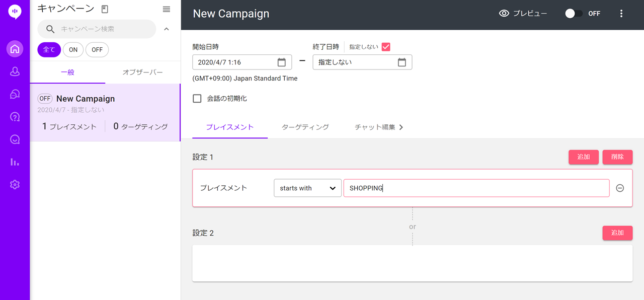Open the starts with condition dropdown
The height and width of the screenshot is (300, 644).
tap(307, 188)
